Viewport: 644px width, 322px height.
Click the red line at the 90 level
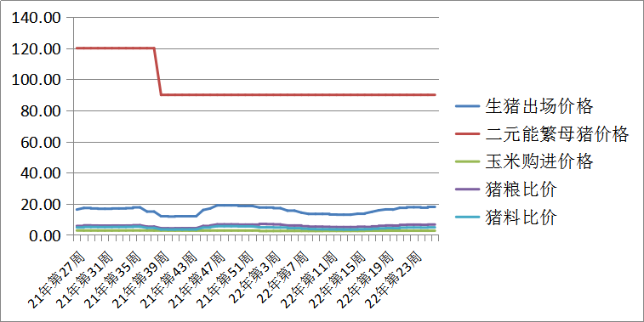(298, 95)
